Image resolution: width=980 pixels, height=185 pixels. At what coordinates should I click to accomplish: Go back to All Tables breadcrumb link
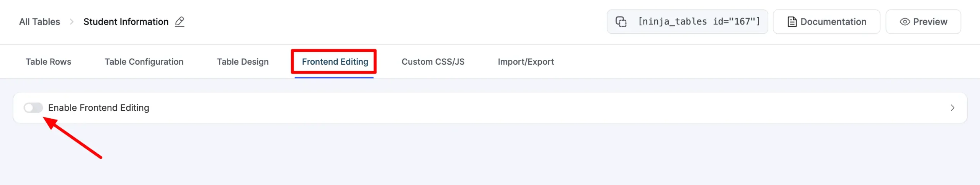[x=40, y=22]
